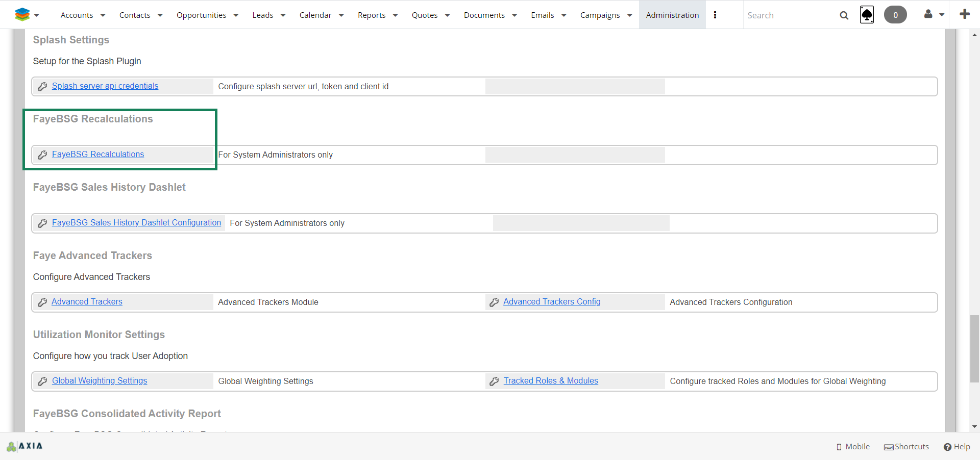Click the Search input field
Image resolution: width=980 pixels, height=460 pixels.
789,15
